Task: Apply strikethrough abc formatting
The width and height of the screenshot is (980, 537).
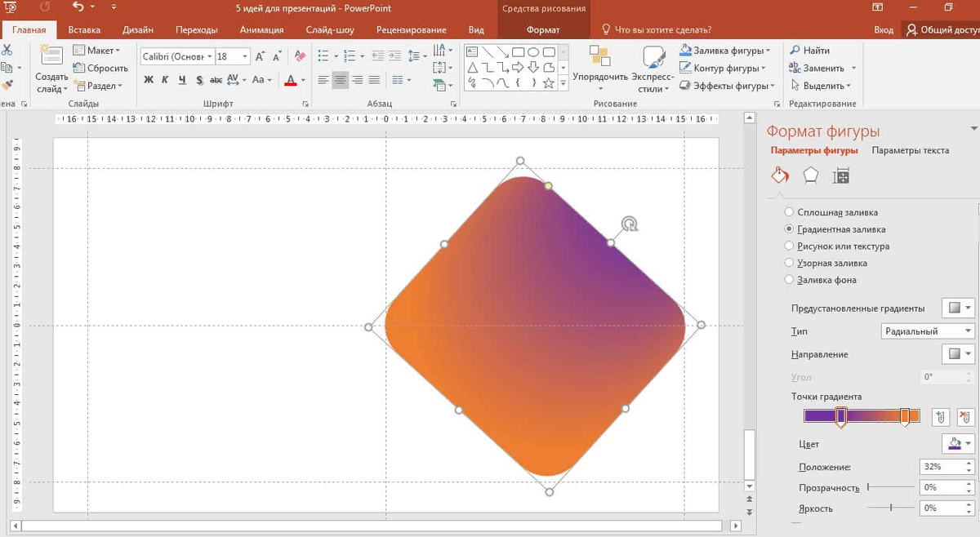Action: pyautogui.click(x=216, y=80)
